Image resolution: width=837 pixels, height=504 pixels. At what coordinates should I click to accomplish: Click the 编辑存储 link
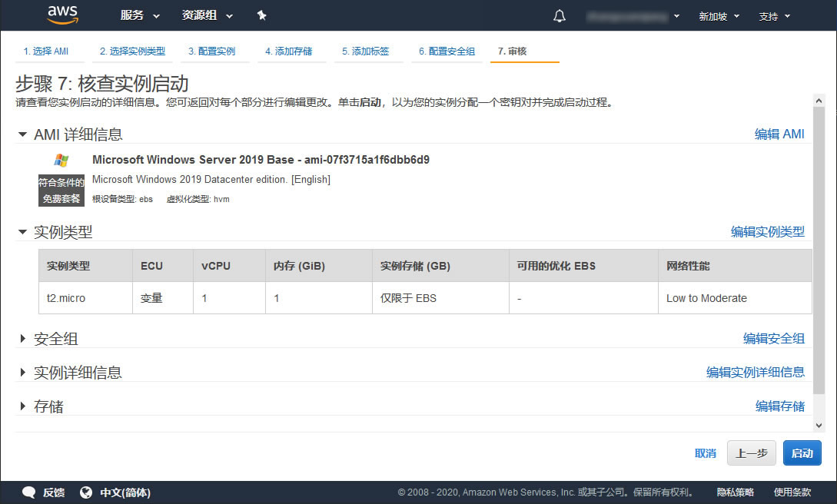tap(780, 406)
